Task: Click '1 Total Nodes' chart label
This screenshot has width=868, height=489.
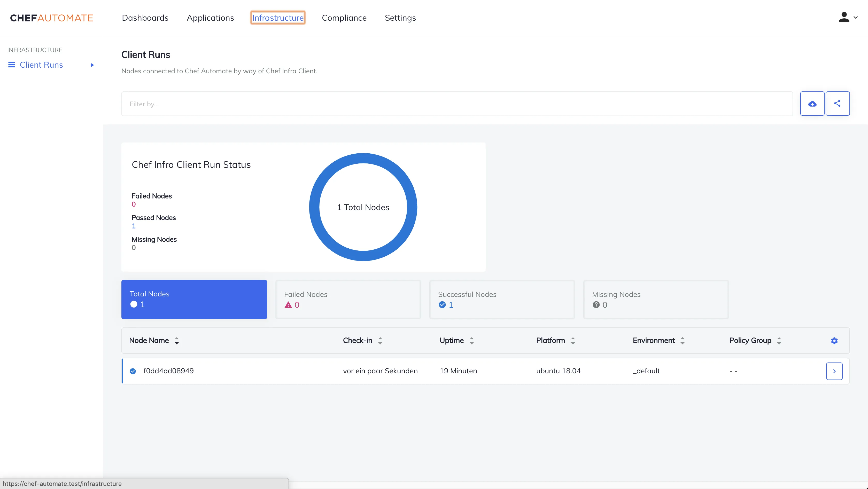Action: [363, 208]
